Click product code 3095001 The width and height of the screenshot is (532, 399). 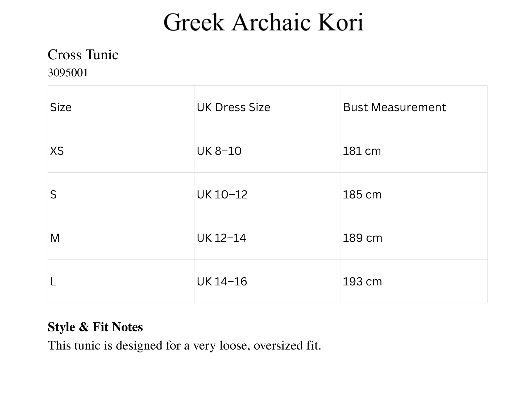tap(68, 73)
